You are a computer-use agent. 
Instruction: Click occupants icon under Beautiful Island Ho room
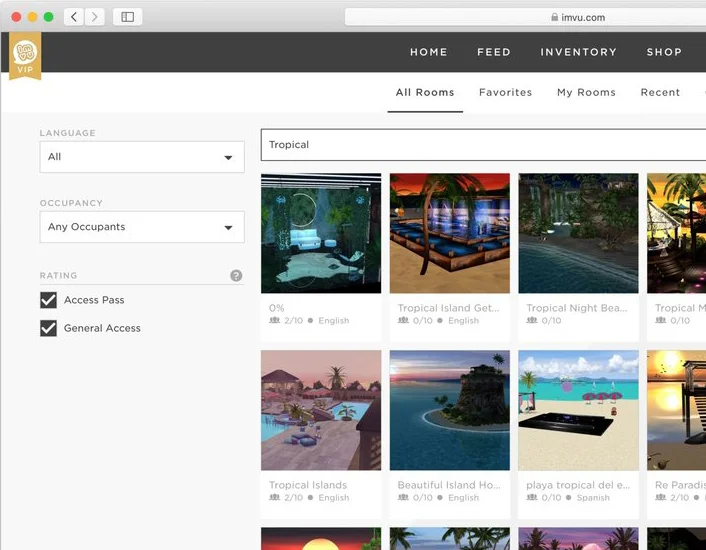click(x=403, y=497)
